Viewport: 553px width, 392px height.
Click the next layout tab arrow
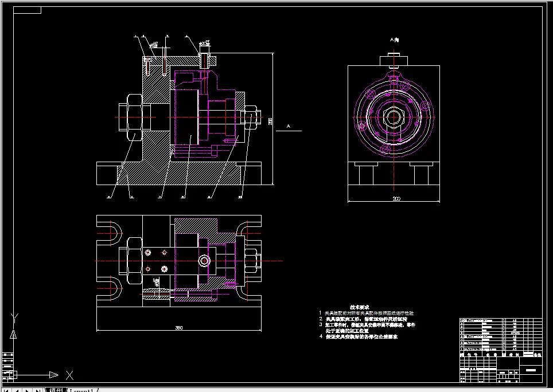[x=27, y=390]
